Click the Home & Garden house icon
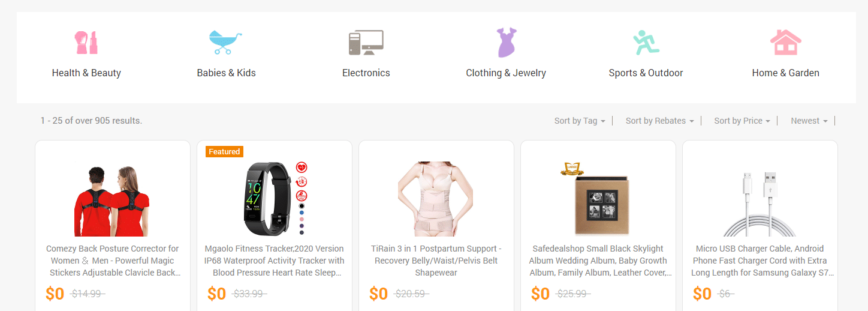Viewport: 868px width, 311px height. [785, 43]
